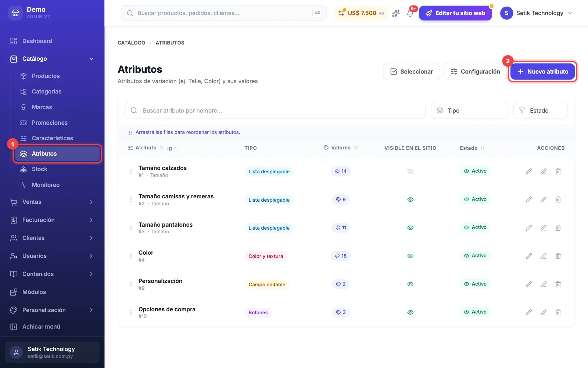
Task: Toggle site visibility for Tamaño camisas y remeras
Action: 410,199
